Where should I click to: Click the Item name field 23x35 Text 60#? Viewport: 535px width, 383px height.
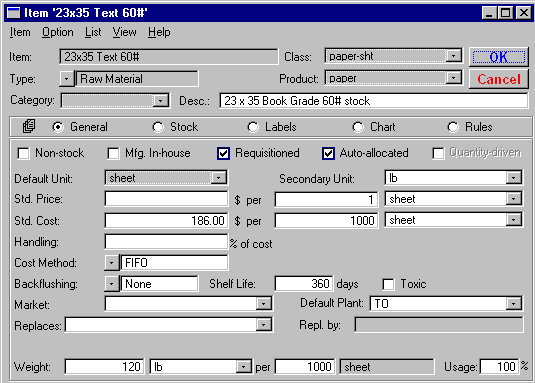[x=169, y=57]
